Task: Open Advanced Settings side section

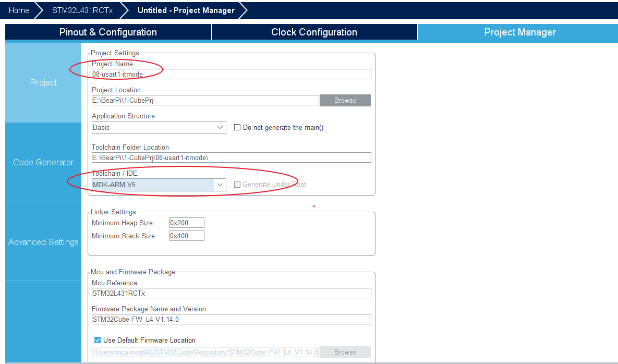Action: (43, 242)
